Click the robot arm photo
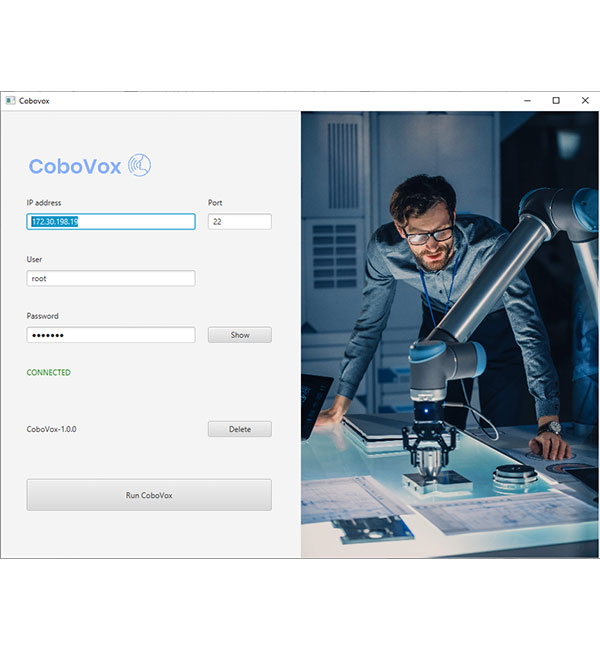Viewport: 600px width, 650px height. 450,335
